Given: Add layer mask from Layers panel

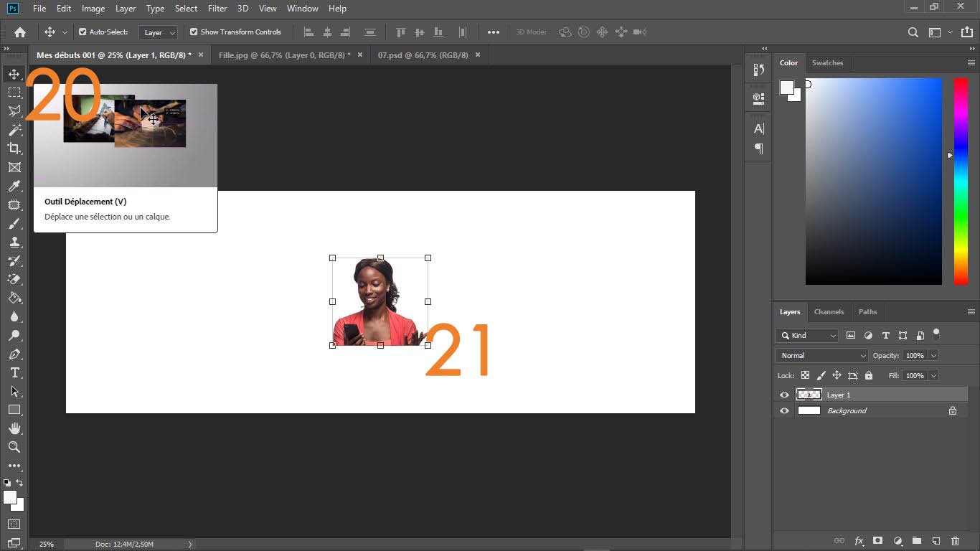Looking at the screenshot, I should (x=877, y=541).
